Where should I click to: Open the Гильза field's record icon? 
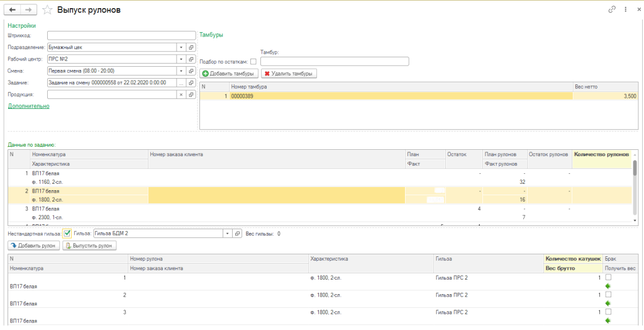[237, 234]
